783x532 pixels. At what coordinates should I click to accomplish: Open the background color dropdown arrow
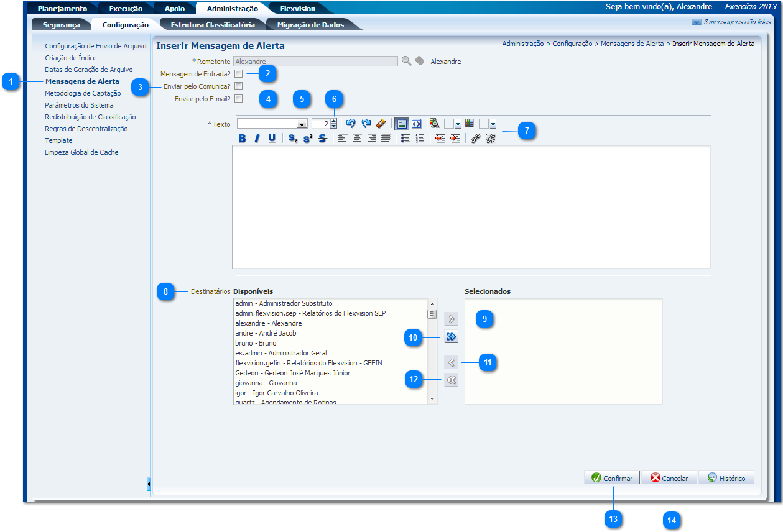coord(493,124)
